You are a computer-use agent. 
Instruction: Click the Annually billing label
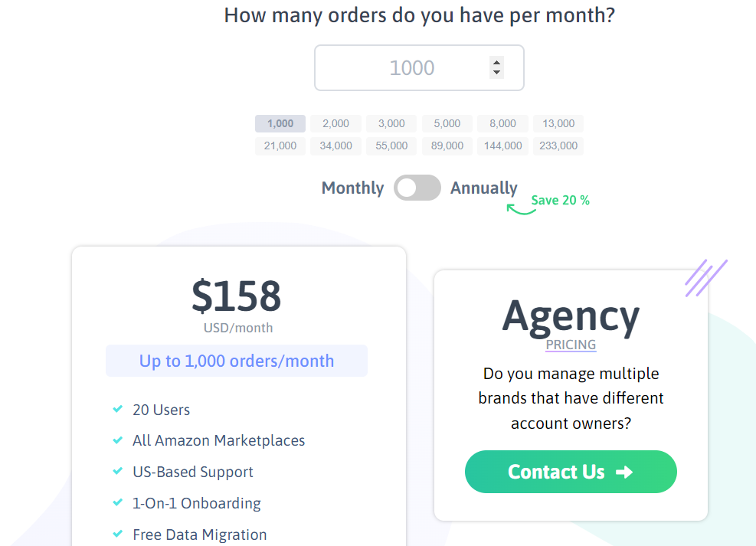484,188
